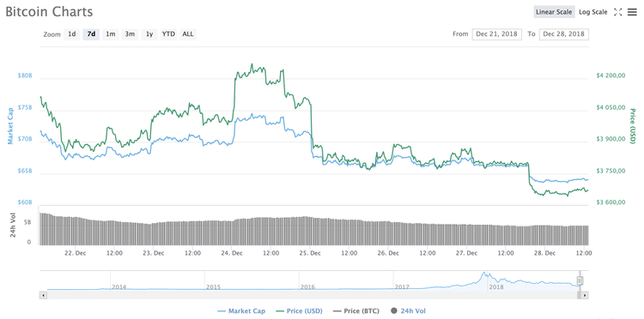Select the 3m zoom range
644x319 pixels.
pos(130,34)
